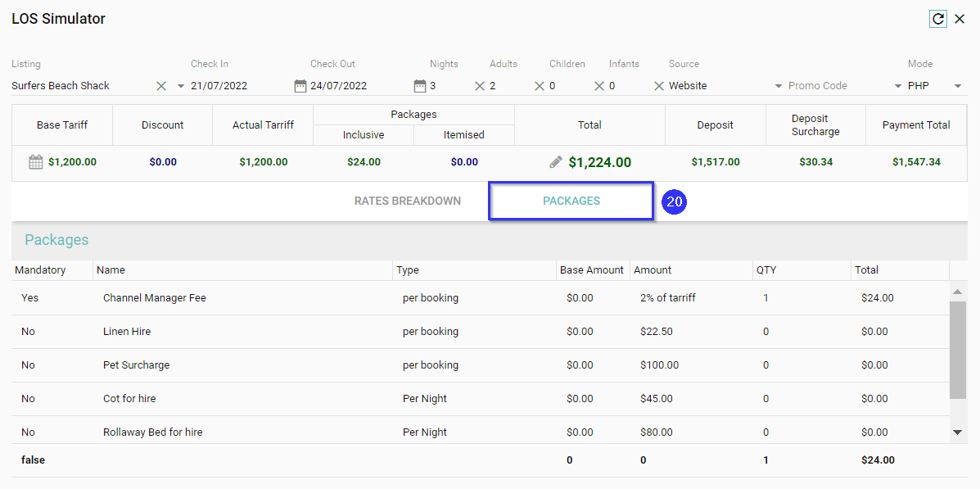Image resolution: width=980 pixels, height=489 pixels.
Task: Clear the Adults count
Action: 540,86
